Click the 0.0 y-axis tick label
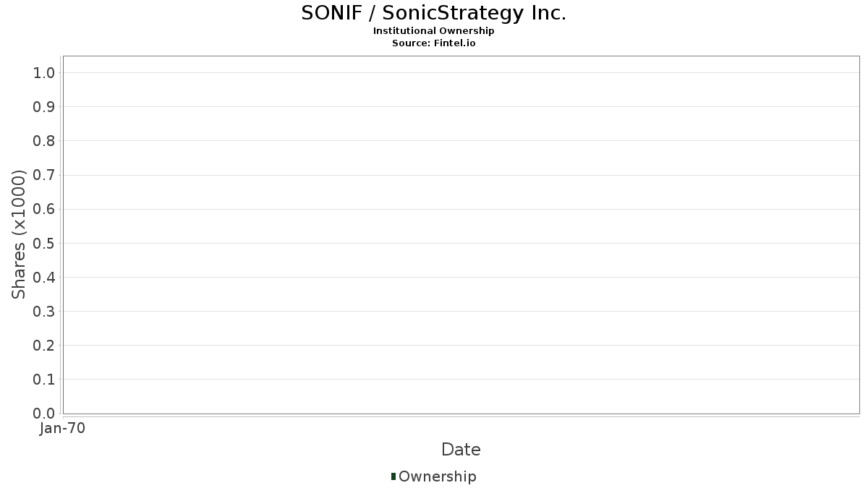This screenshot has width=868, height=488. [44, 414]
